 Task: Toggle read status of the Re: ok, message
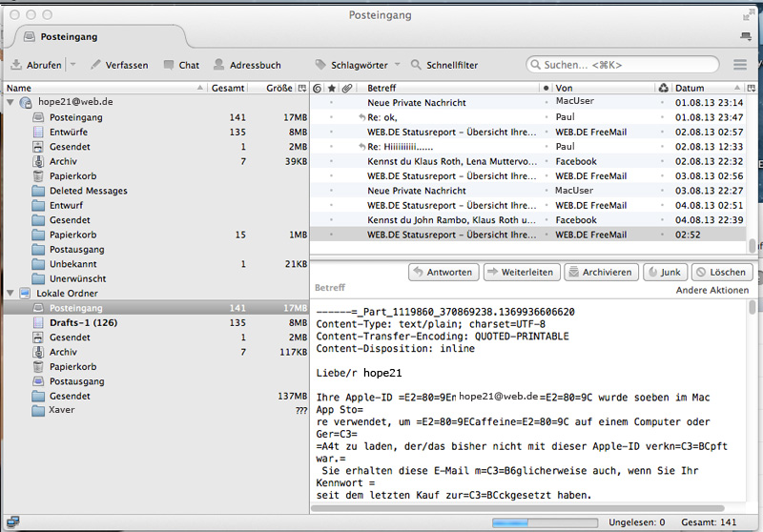click(x=546, y=117)
